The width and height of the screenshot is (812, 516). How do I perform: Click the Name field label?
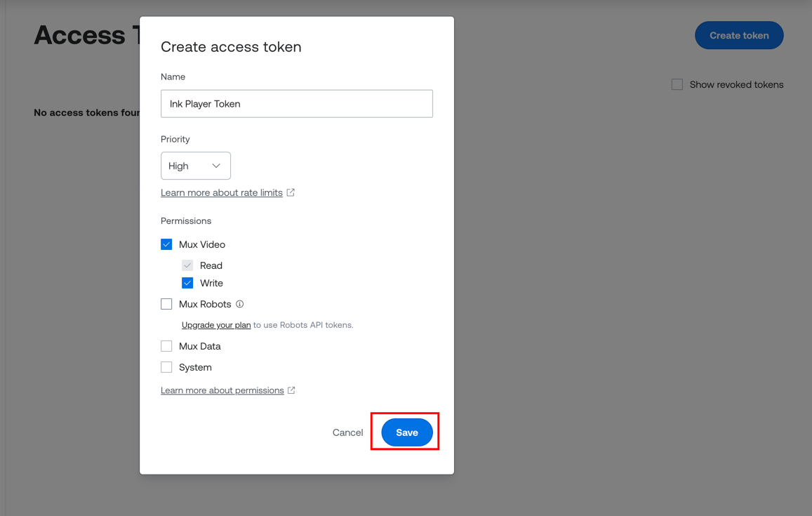pyautogui.click(x=173, y=77)
